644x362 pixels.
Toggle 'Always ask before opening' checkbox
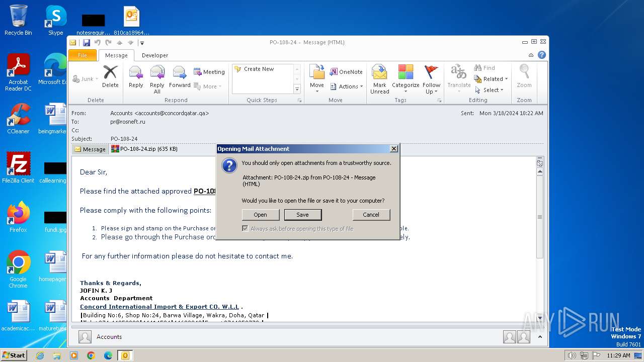click(245, 229)
